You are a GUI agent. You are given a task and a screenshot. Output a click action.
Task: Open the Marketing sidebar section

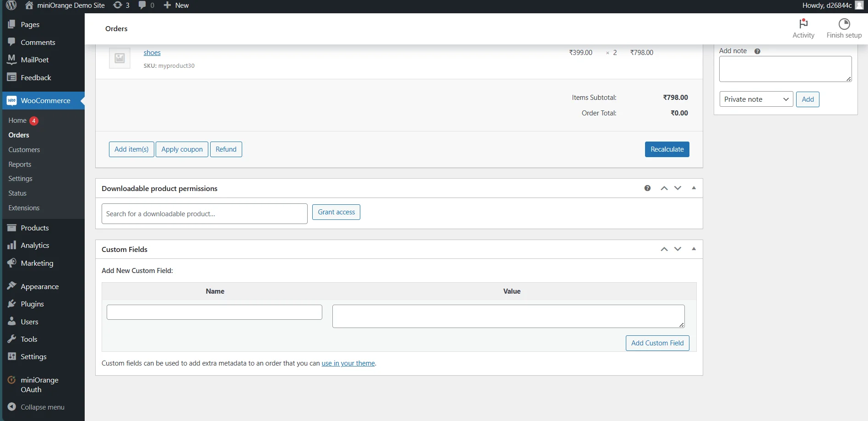[x=37, y=263]
